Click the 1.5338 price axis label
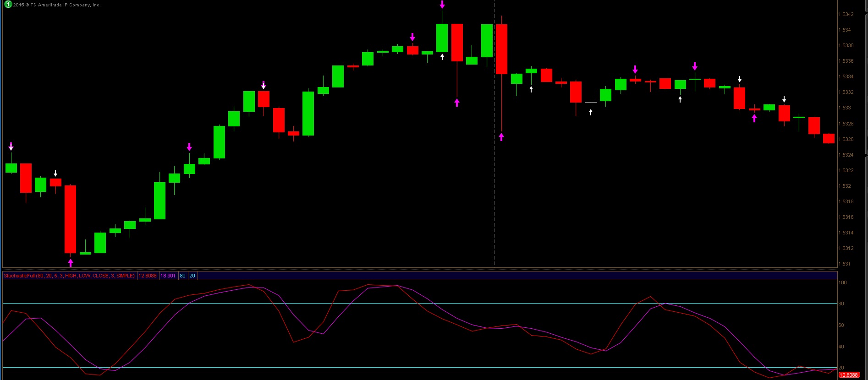The image size is (868, 380). click(846, 45)
